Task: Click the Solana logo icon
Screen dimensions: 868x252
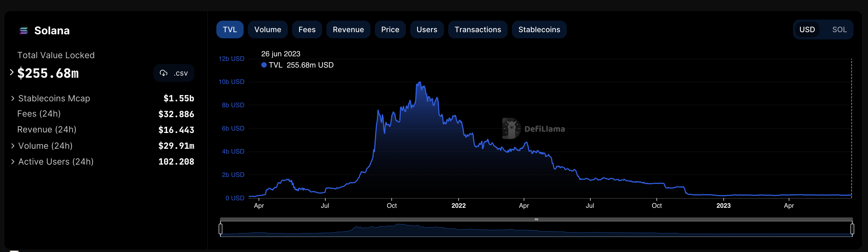Action: pyautogui.click(x=24, y=31)
